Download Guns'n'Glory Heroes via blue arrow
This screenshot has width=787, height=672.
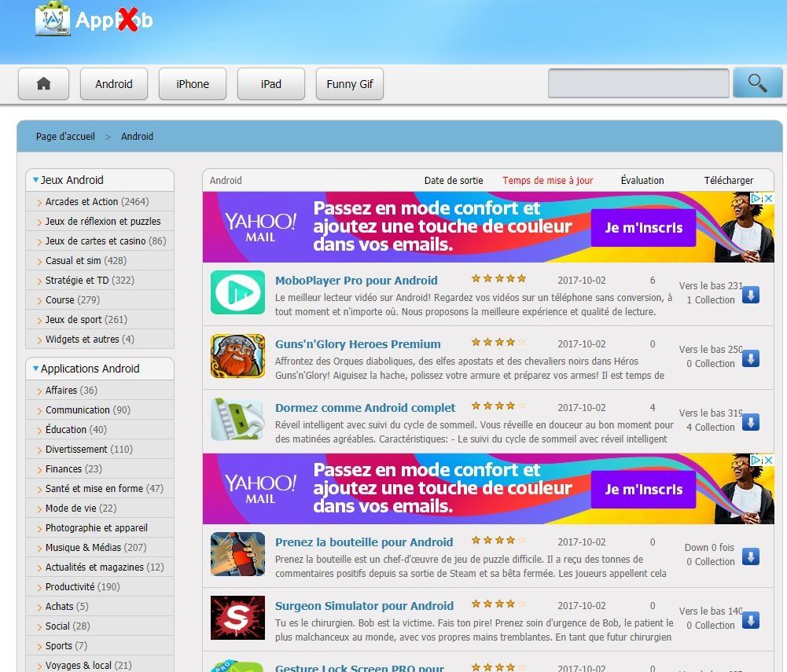point(751,358)
